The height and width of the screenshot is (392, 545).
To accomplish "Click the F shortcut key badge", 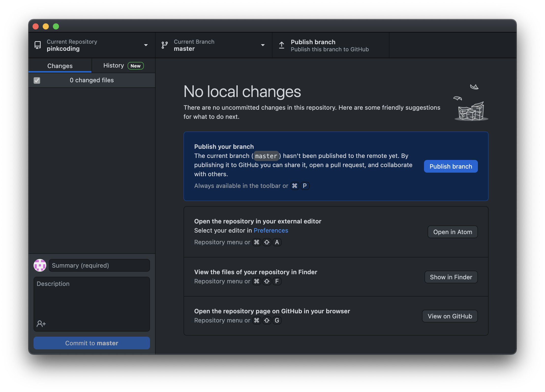I will [277, 281].
